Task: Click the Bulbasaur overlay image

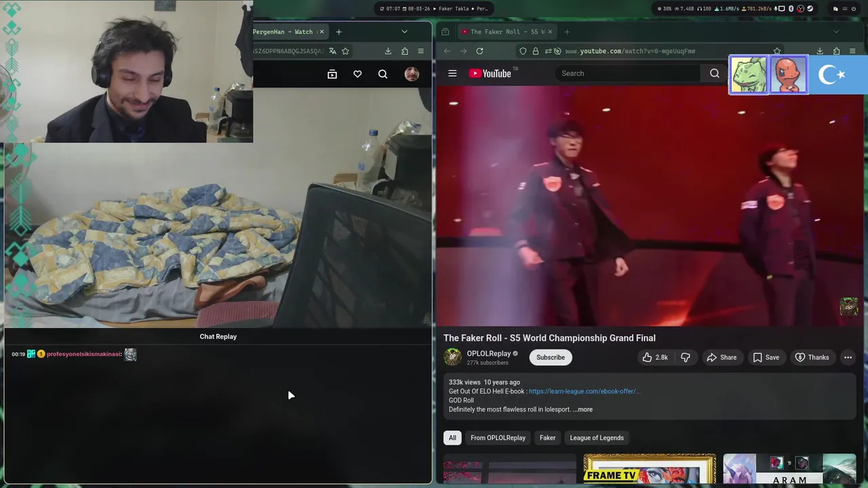Action: (749, 75)
